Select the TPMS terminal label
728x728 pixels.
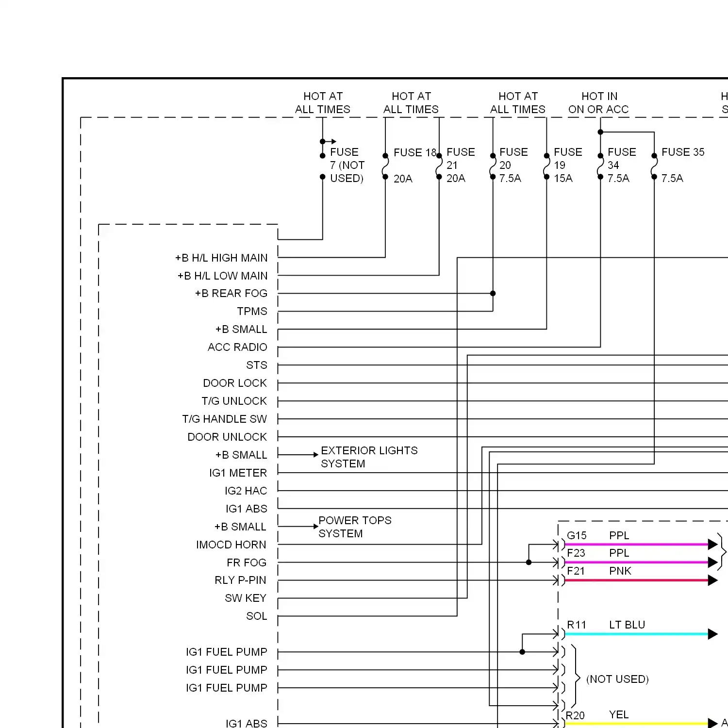[252, 311]
